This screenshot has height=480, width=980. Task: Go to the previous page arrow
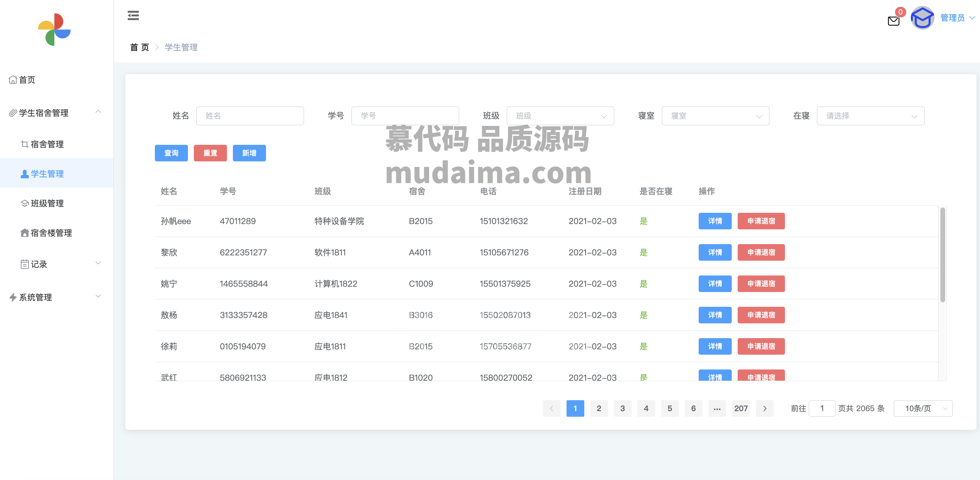pyautogui.click(x=551, y=408)
